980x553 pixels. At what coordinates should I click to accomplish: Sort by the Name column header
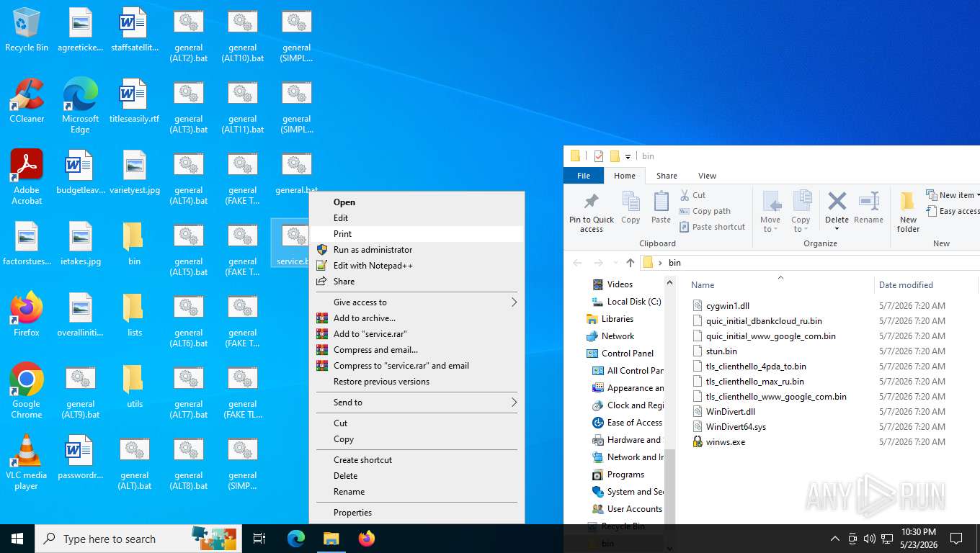click(x=779, y=285)
